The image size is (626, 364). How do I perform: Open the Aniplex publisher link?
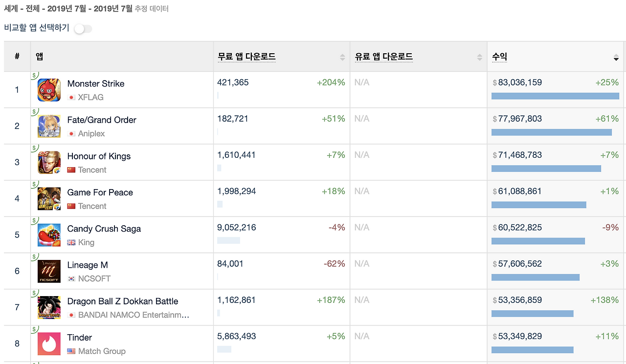[x=91, y=133]
